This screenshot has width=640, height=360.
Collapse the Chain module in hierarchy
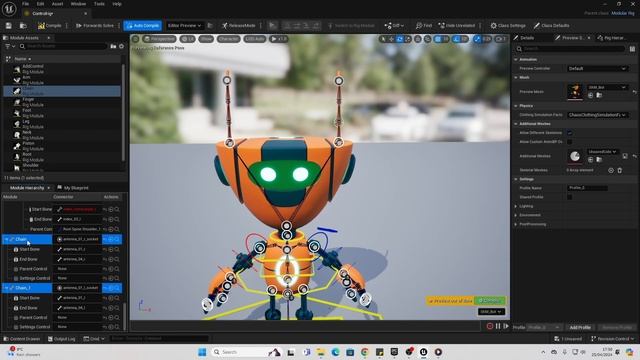7,239
